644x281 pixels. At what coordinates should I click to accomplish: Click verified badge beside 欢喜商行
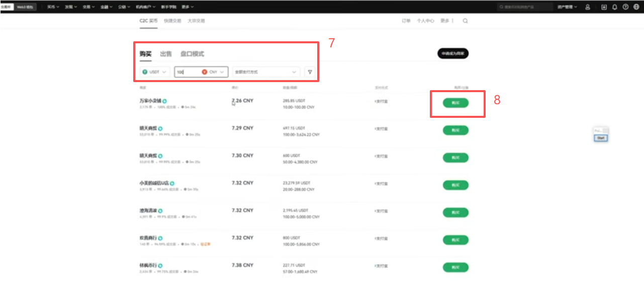(x=160, y=238)
